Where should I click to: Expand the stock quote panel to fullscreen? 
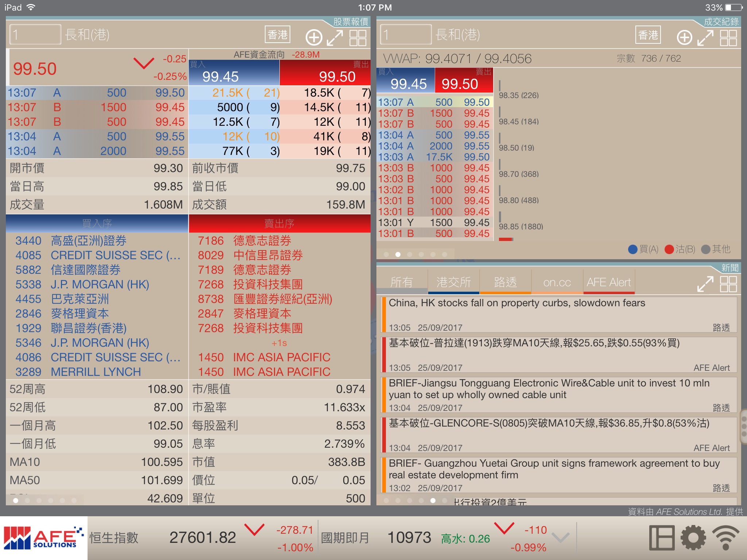(335, 38)
